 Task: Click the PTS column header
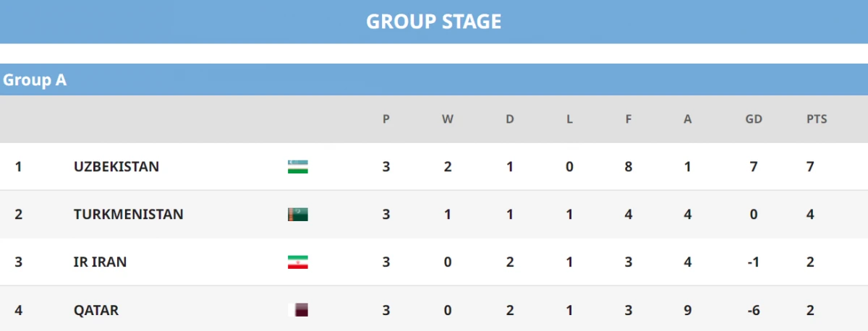817,119
